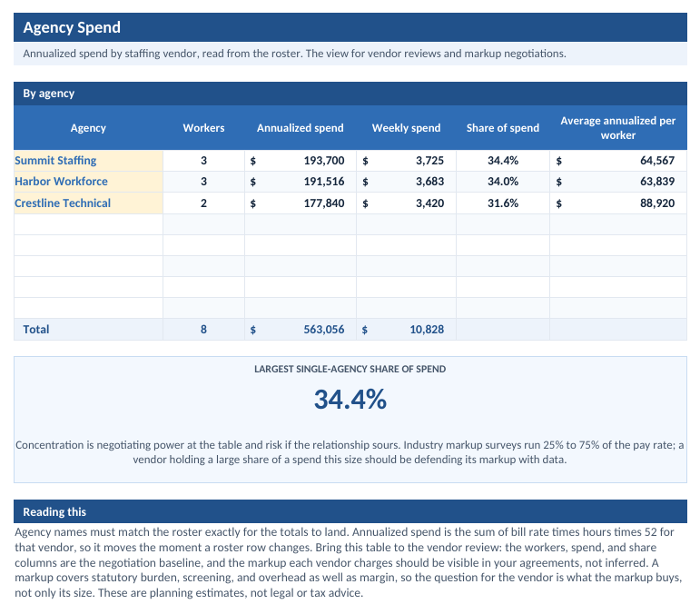Click the Largest Single-Agency Share of Spend label
This screenshot has height=614, width=700.
[x=350, y=369]
